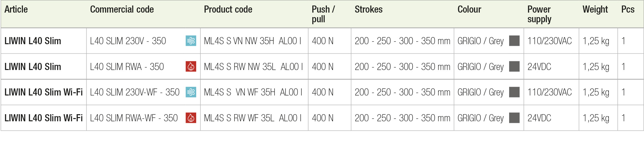
Task: Click the 24VDC power supply in the last row
Action: (x=539, y=118)
